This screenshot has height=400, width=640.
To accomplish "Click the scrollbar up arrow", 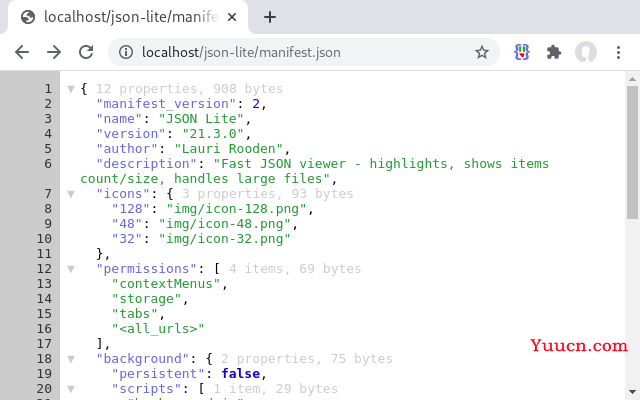I will point(632,79).
